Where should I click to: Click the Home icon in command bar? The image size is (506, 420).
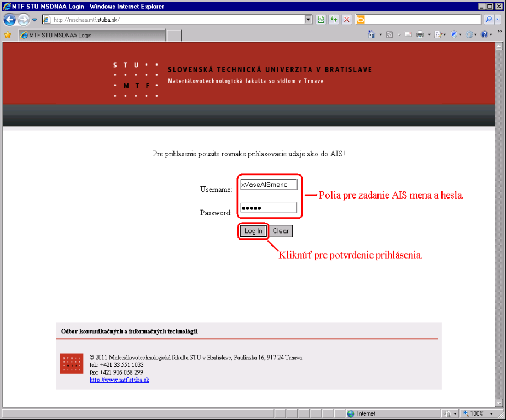[x=371, y=34]
